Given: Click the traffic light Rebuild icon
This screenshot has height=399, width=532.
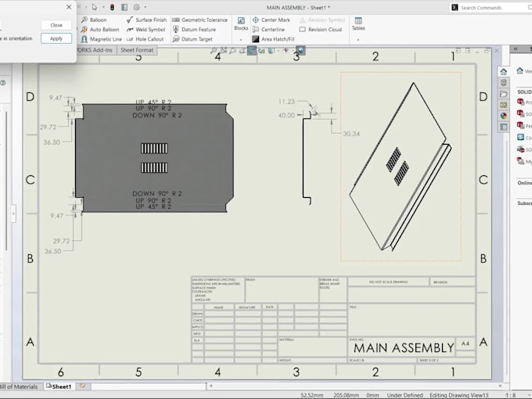Looking at the screenshot, I should (x=112, y=7).
